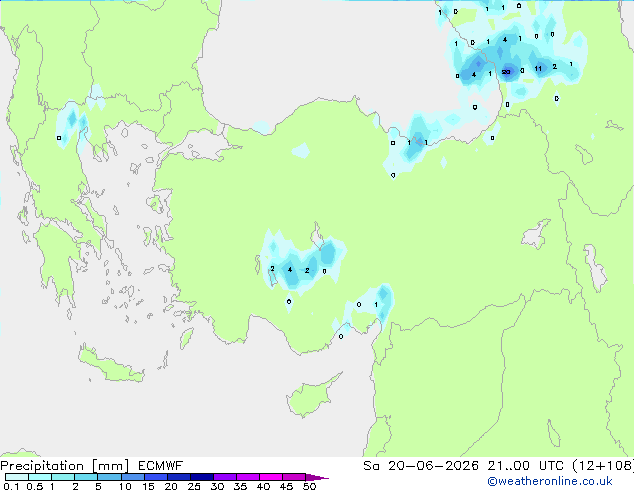Pick the 2–5 mm legend color swatch
The image size is (634, 490).
point(86,477)
